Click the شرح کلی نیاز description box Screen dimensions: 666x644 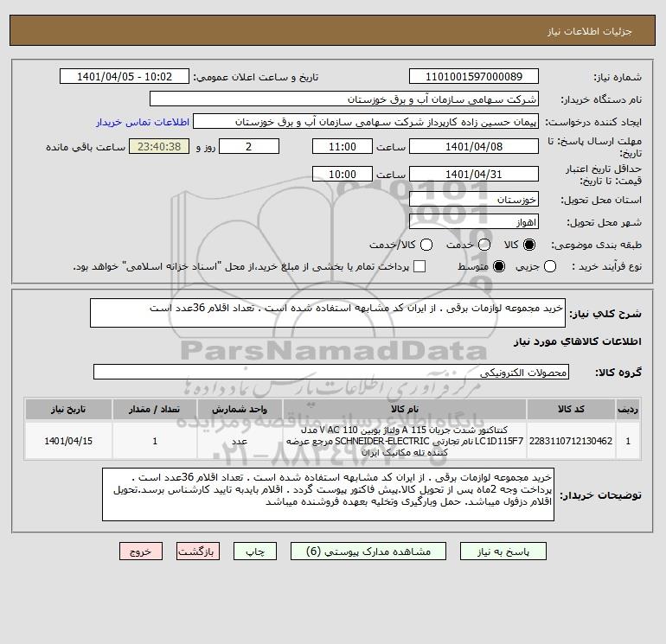pyautogui.click(x=328, y=313)
